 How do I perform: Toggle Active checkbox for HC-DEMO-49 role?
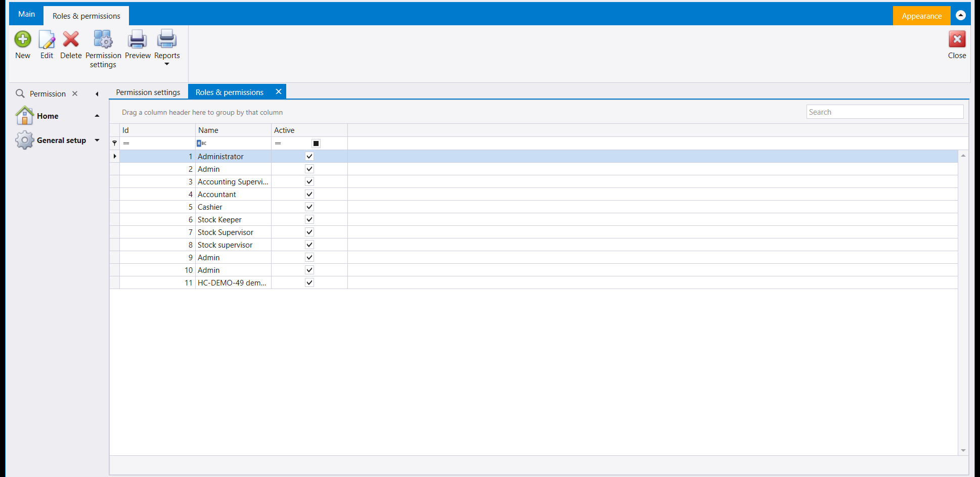[x=309, y=282]
